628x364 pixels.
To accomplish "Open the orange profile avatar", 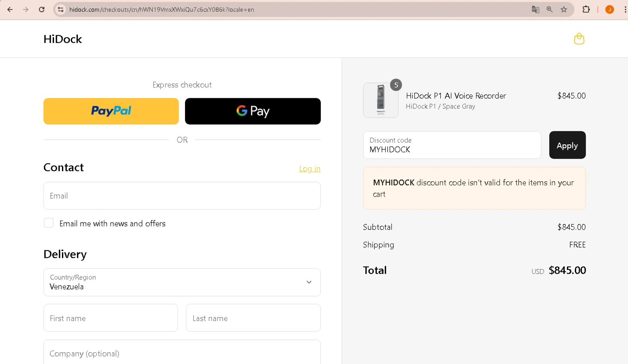I will click(x=610, y=9).
